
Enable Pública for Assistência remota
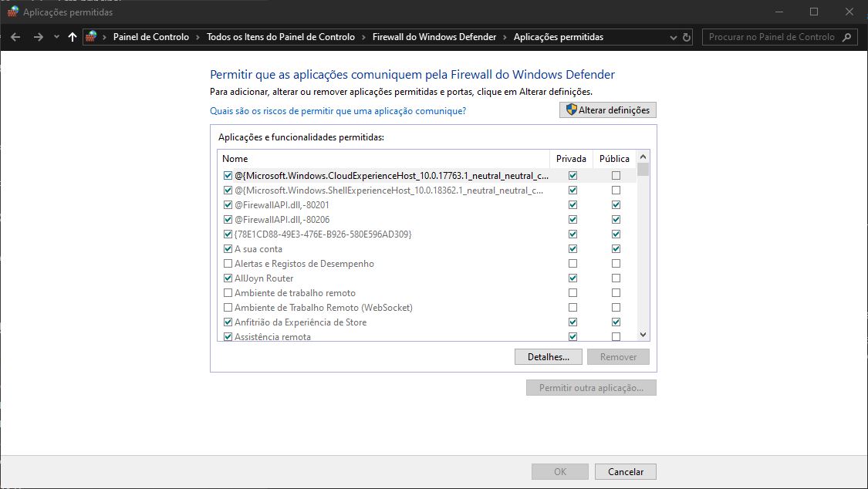click(616, 337)
